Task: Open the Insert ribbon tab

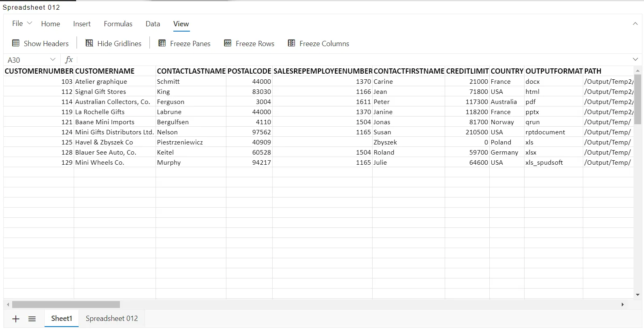Action: click(82, 24)
